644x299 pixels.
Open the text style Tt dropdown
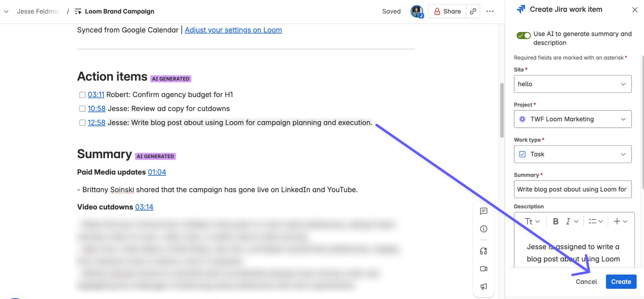(x=532, y=221)
